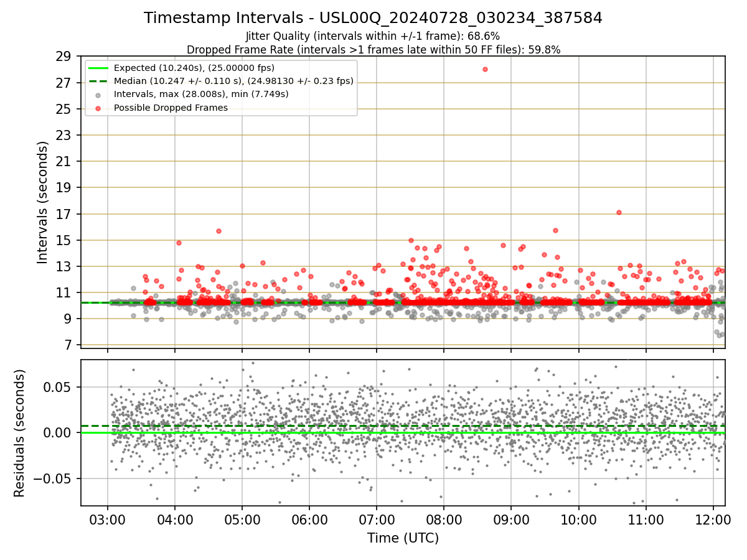Viewport: 747px width, 560px height.
Task: Click the 'Residuals (seconds)' y-axis label
Action: [20, 433]
